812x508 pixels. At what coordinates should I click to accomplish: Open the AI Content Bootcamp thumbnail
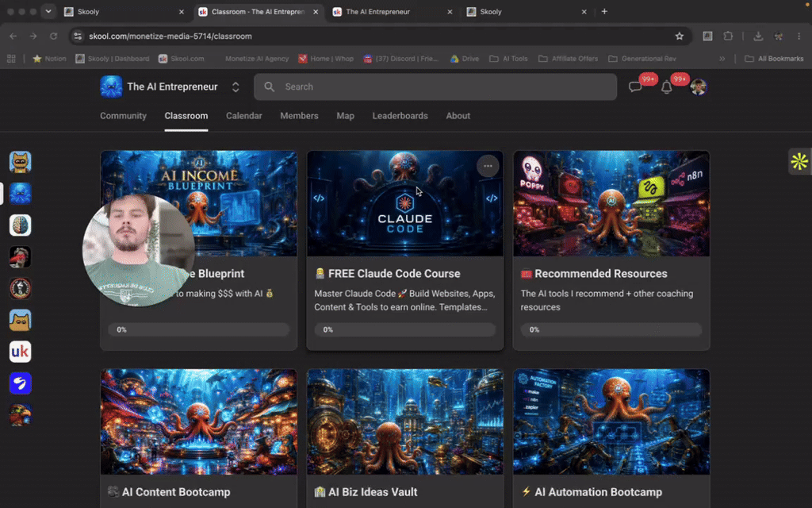[199, 422]
